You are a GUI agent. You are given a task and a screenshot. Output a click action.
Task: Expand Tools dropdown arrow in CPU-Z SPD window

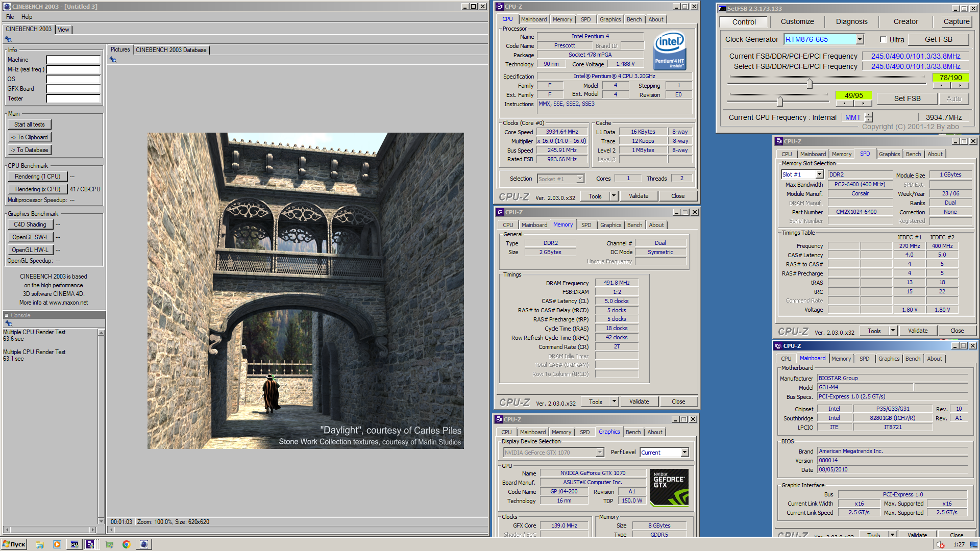893,331
